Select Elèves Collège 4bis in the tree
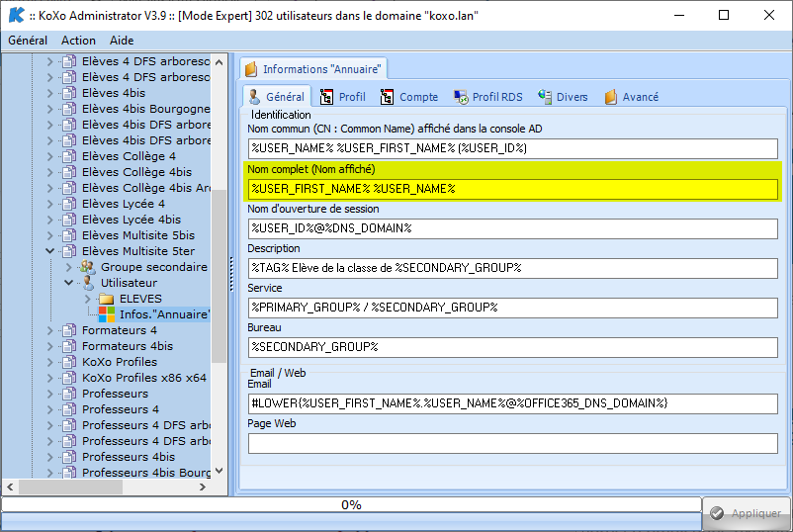The height and width of the screenshot is (532, 793). click(137, 172)
